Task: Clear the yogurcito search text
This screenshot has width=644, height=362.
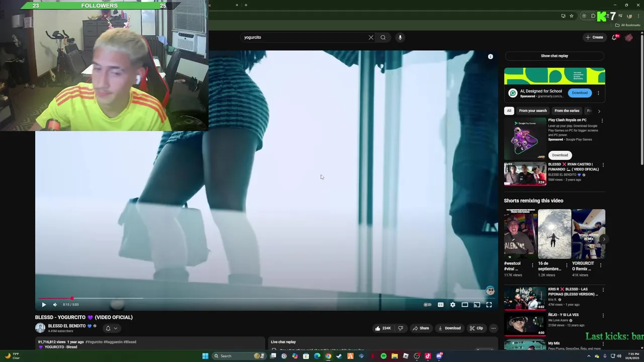Action: point(371,37)
